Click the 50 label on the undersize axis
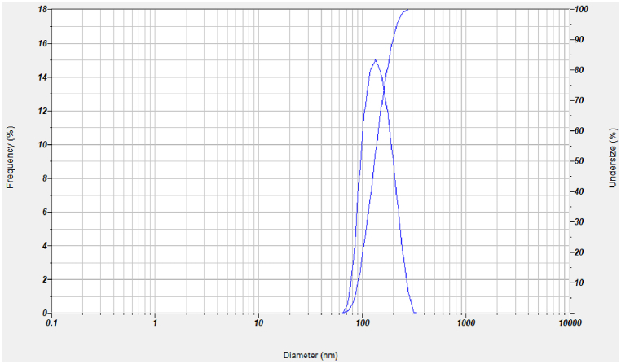Image resolution: width=621 pixels, height=364 pixels. [580, 161]
